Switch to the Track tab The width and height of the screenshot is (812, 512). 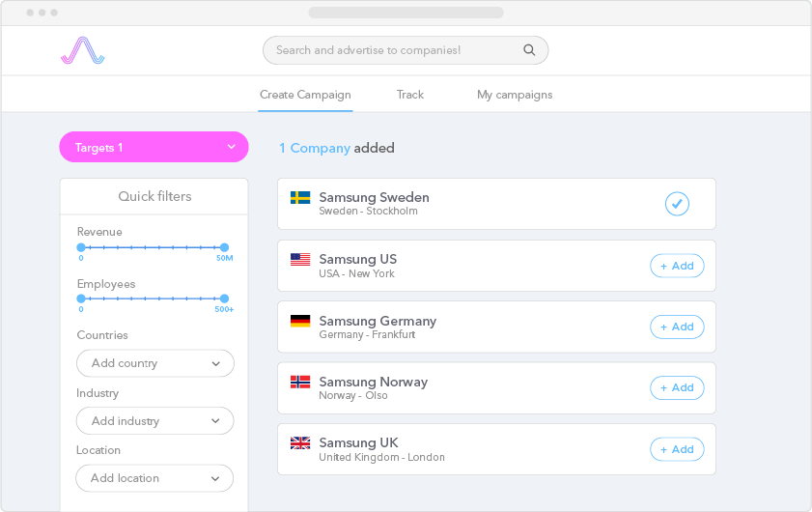[x=410, y=95]
